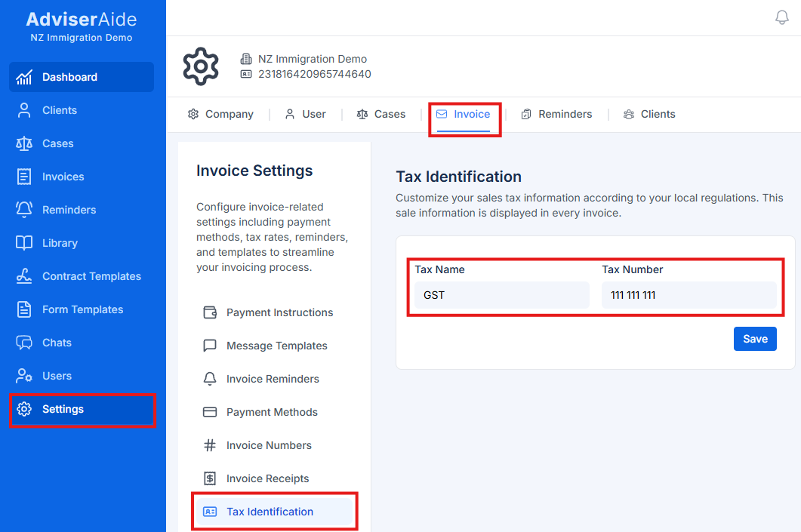The height and width of the screenshot is (532, 801).
Task: Select the Contract Templates icon
Action: click(x=23, y=275)
